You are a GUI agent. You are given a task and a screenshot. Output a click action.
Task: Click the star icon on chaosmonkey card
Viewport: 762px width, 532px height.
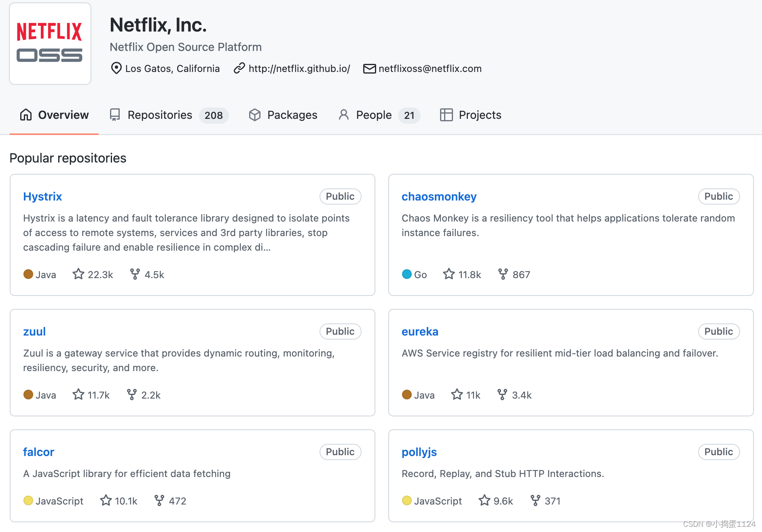coord(449,274)
